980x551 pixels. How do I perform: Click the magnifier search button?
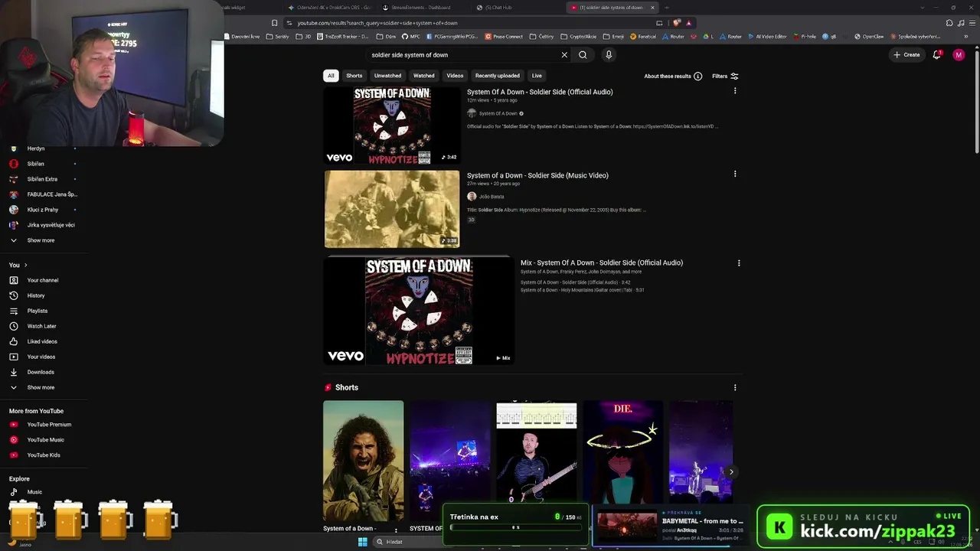(x=583, y=55)
